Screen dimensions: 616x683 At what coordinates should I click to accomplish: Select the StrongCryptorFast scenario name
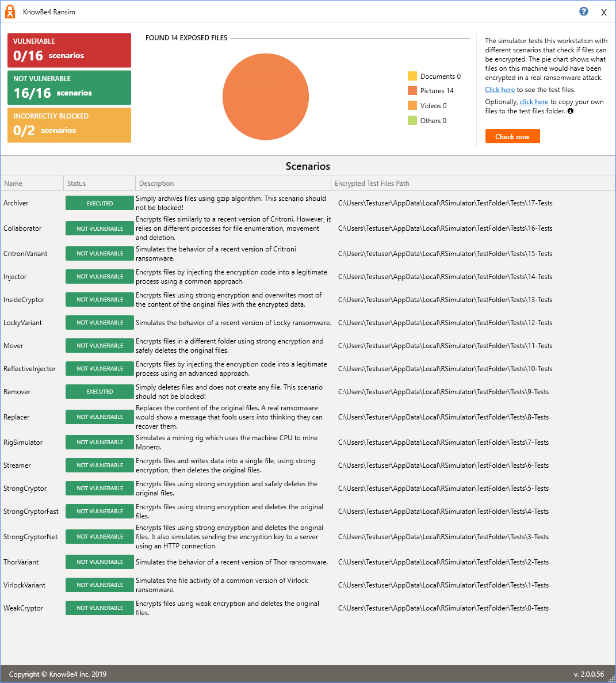(31, 512)
